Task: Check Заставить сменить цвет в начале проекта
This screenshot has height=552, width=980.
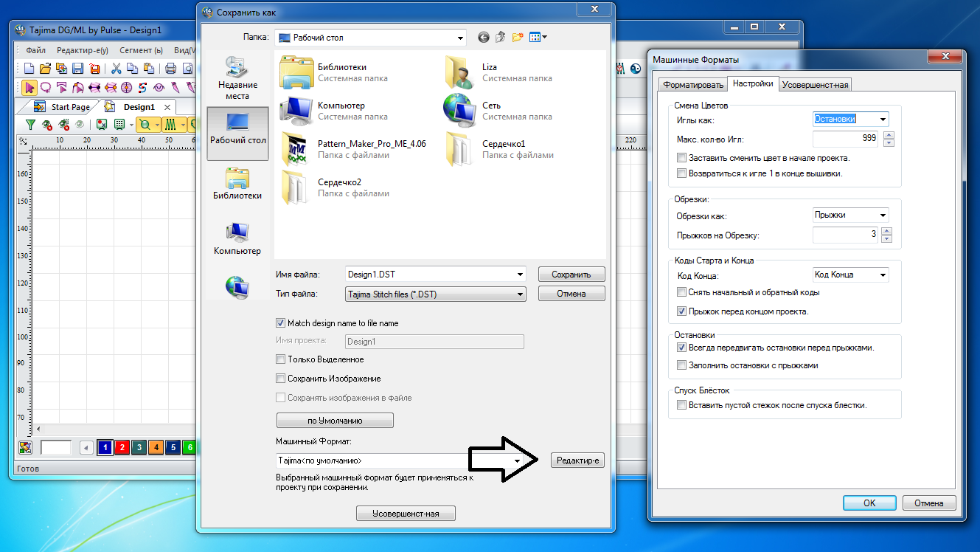Action: pyautogui.click(x=681, y=158)
